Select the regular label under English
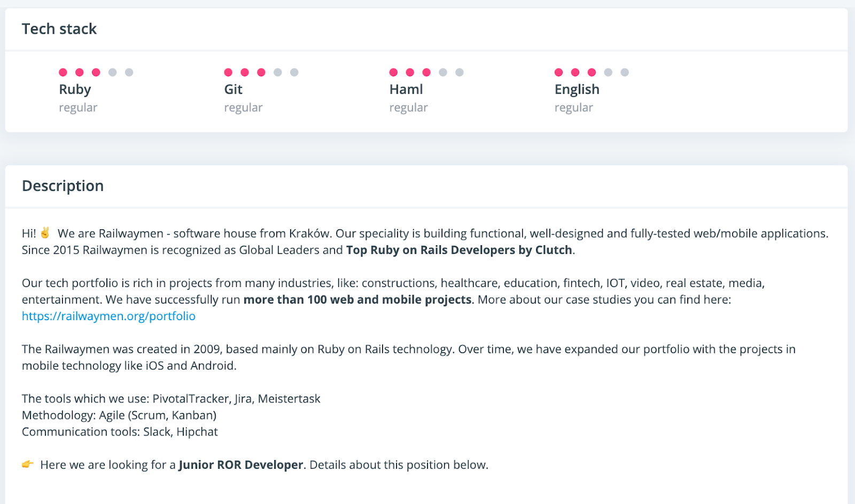Image resolution: width=855 pixels, height=504 pixels. [573, 107]
